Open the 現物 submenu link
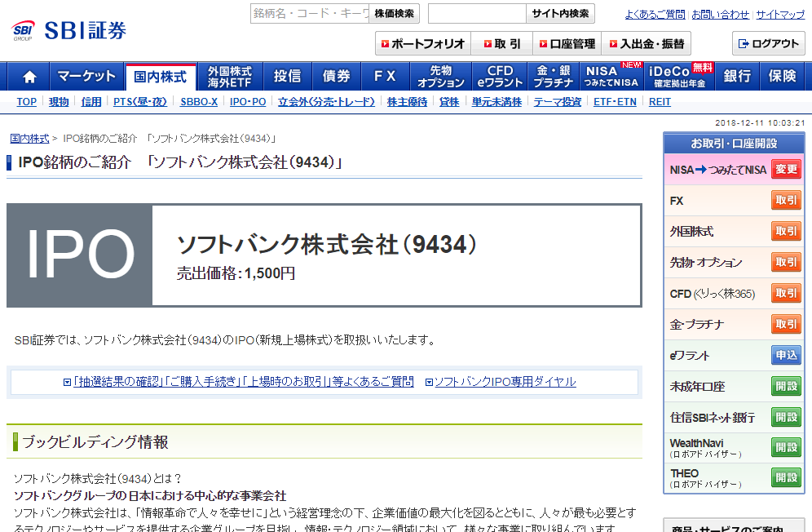The height and width of the screenshot is (532, 812). point(59,102)
